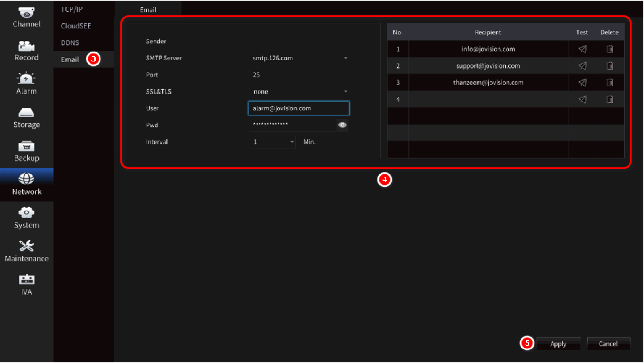Screen dimensions: 644x363
Task: Click the Apply button
Action: click(558, 344)
